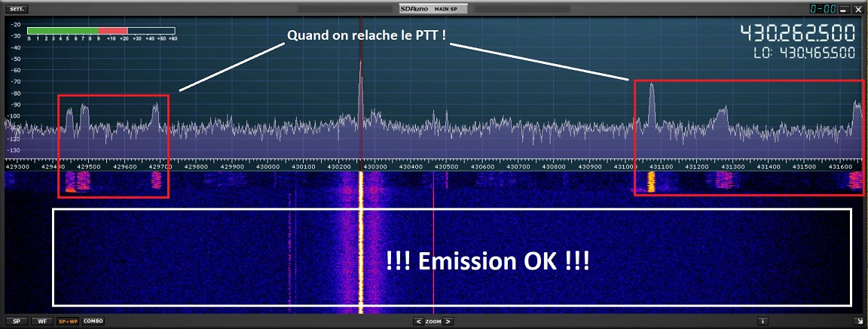
Task: Close the SDRuno Main SP window
Action: point(857,10)
